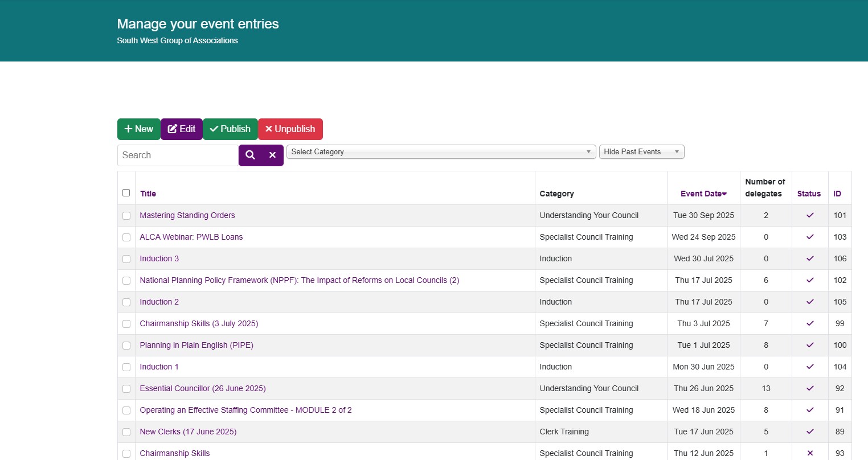Click status checkmark for Chairmanship Skills (3 July 2025)

[810, 323]
